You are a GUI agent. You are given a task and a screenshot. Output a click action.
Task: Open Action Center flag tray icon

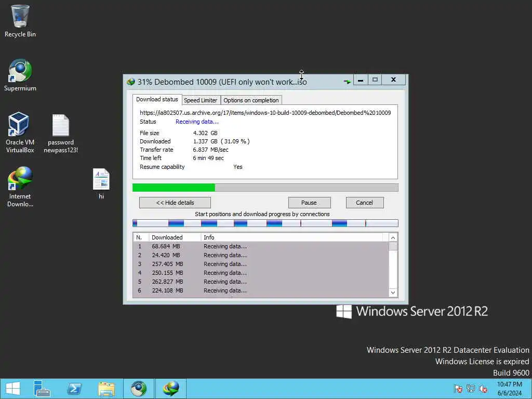click(x=458, y=389)
